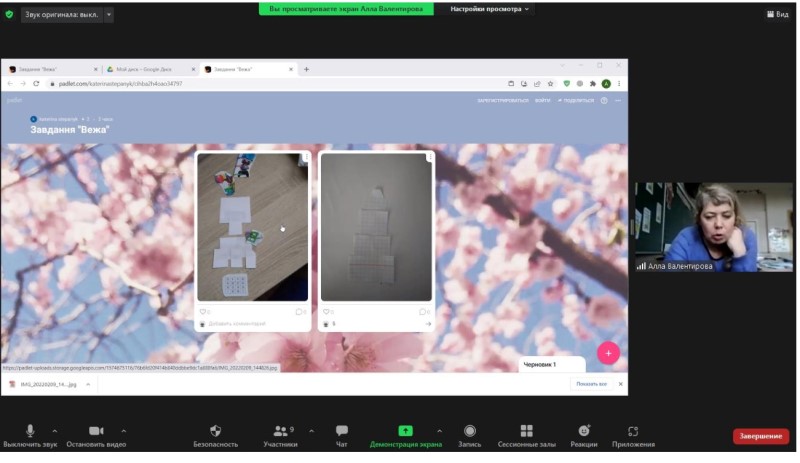
Task: Click the Участники participants icon
Action: pyautogui.click(x=279, y=431)
